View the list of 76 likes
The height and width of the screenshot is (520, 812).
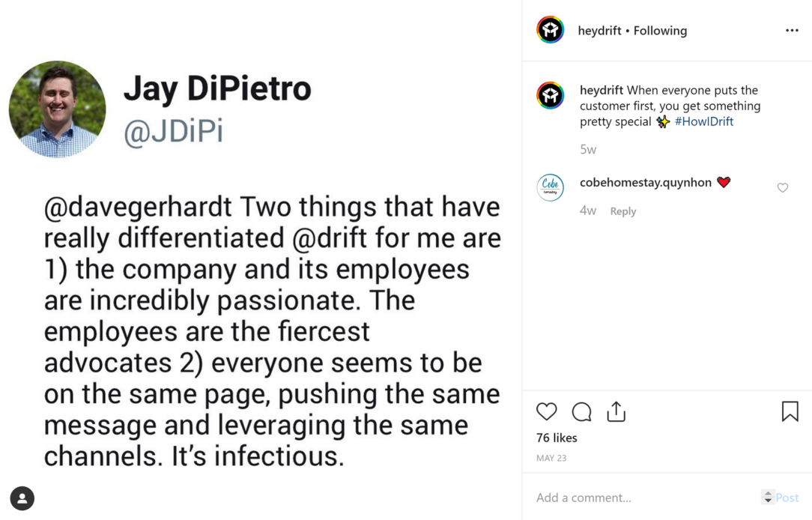[x=557, y=438]
